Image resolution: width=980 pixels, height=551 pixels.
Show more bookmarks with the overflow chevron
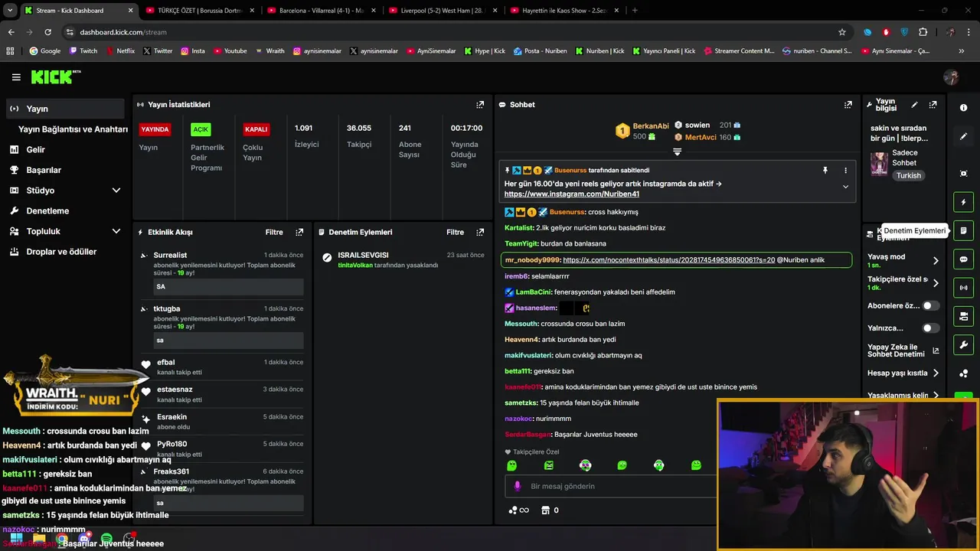[962, 51]
